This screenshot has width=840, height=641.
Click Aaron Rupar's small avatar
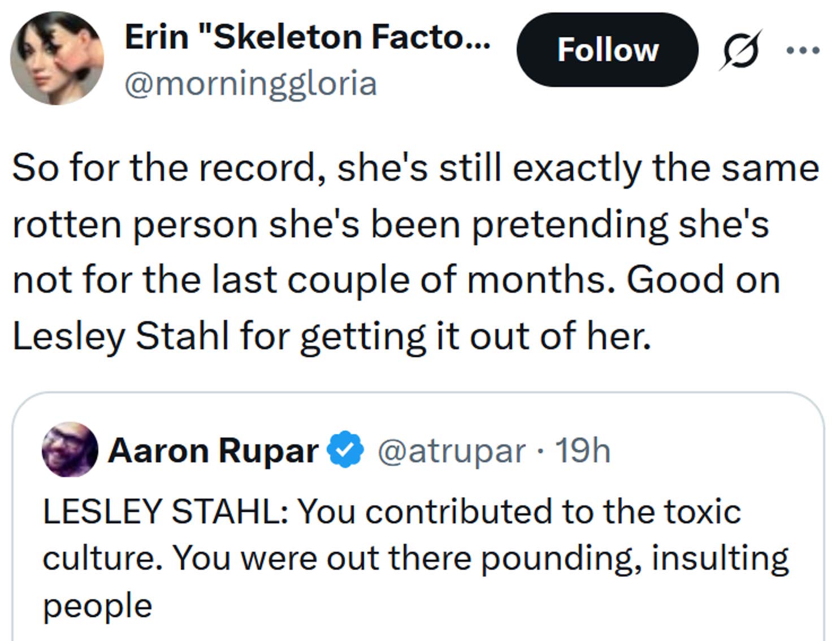[70, 450]
